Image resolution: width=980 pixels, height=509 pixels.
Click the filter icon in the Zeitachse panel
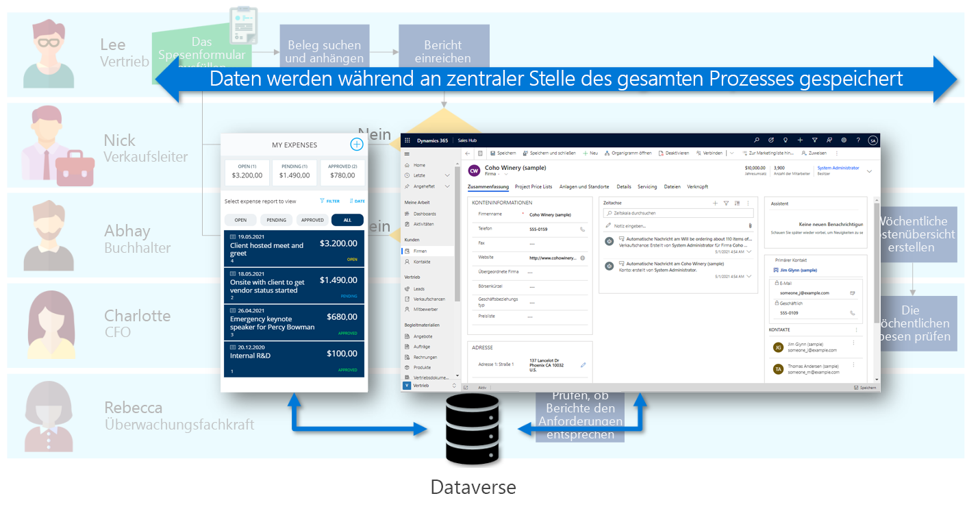tap(726, 202)
